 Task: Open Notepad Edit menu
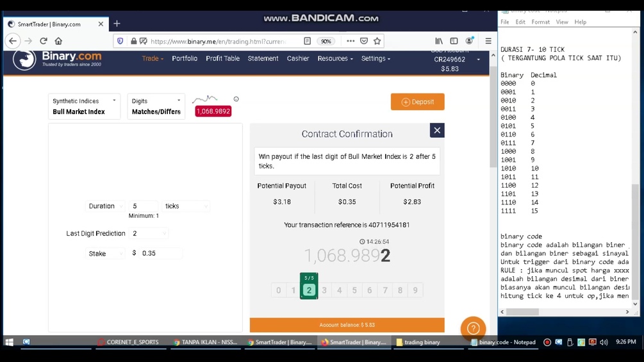tap(520, 22)
